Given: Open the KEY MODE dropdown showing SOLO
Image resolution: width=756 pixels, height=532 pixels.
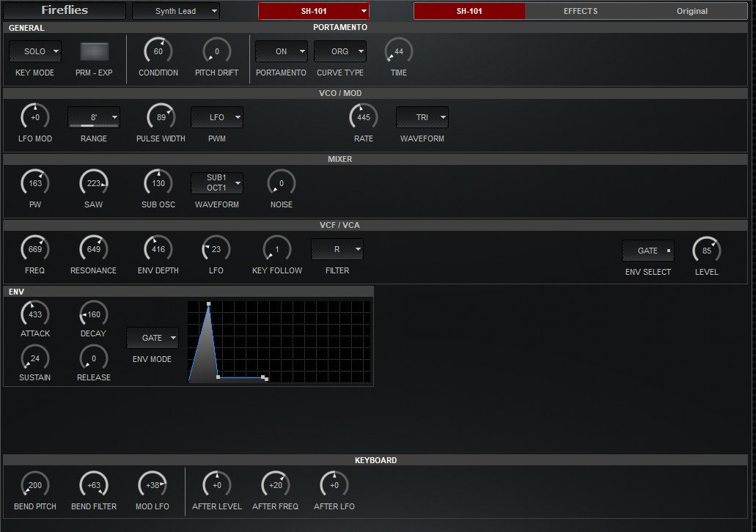Looking at the screenshot, I should click(34, 51).
